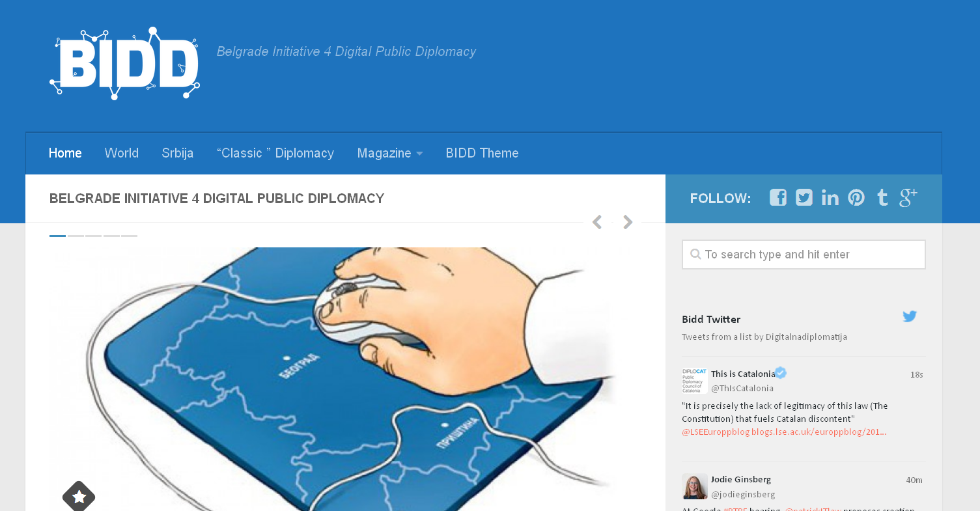Click the star badge on the slider image
Screen dimensions: 980x511
click(x=79, y=497)
